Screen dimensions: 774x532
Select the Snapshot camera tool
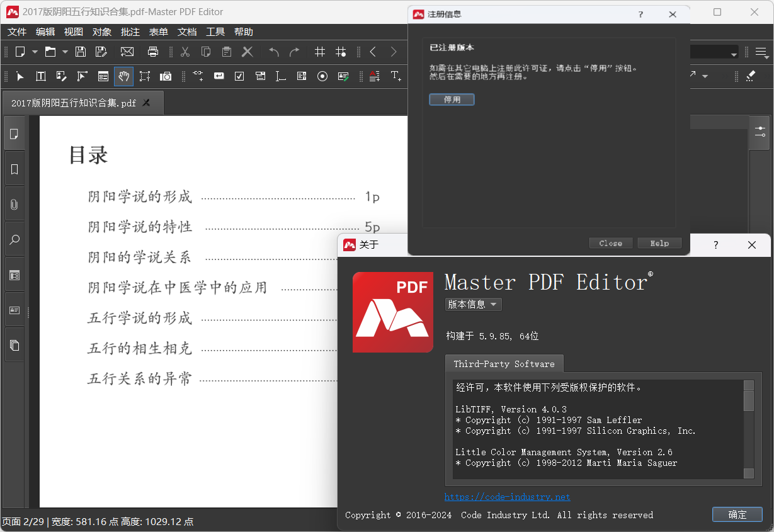tap(166, 76)
